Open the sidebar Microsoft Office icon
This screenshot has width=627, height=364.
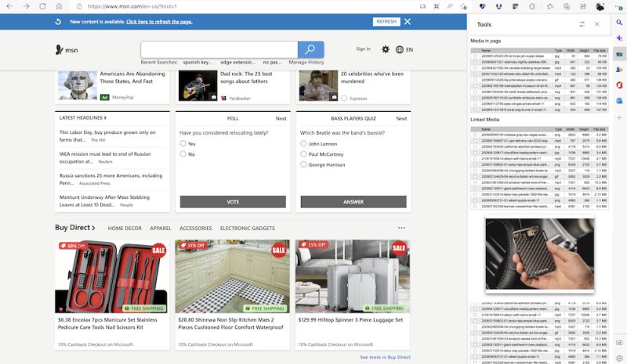(619, 85)
